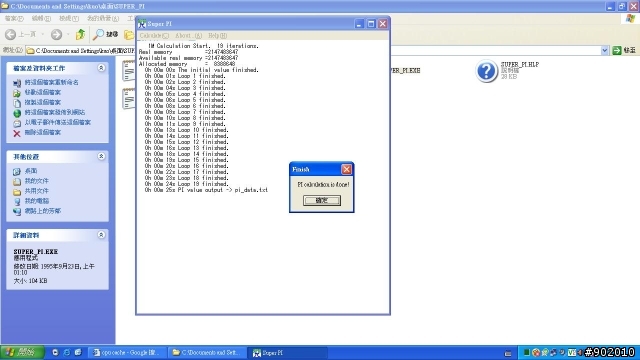Click the 'Allocated memory' output line
Viewport: 640px width, 360px height.
pos(187,64)
